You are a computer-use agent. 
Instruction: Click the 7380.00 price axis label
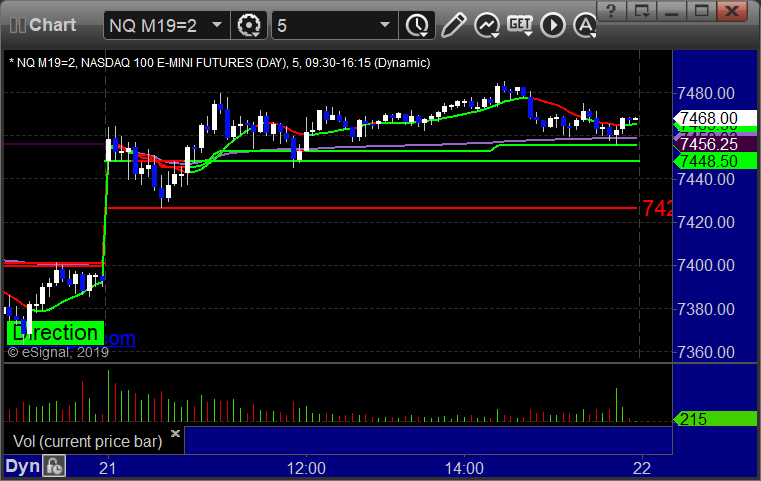click(x=706, y=309)
